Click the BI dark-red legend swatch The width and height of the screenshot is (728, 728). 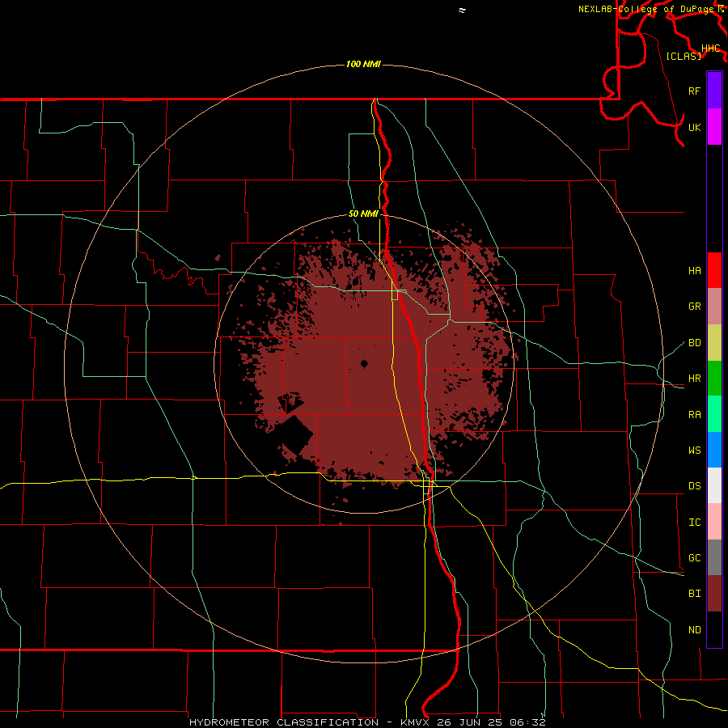click(714, 593)
